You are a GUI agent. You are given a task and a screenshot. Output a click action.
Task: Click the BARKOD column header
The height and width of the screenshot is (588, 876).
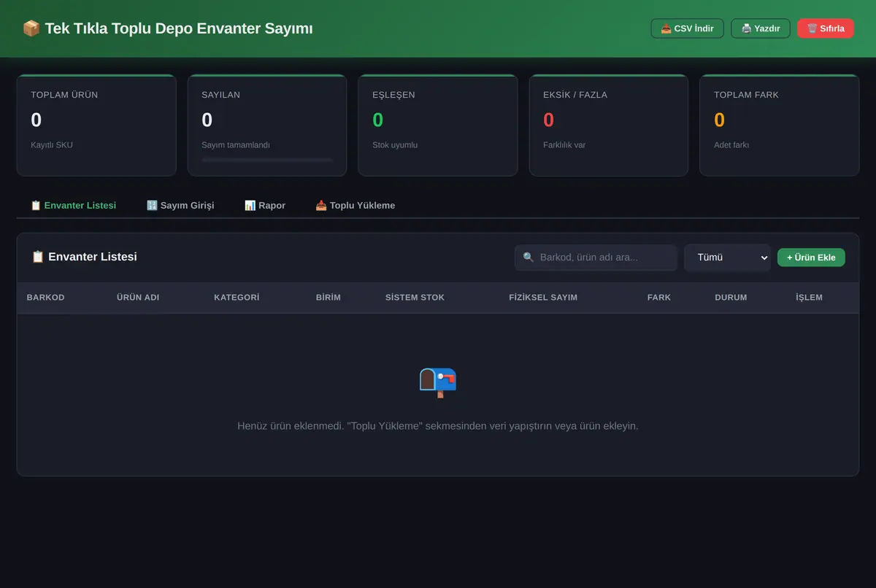point(46,298)
